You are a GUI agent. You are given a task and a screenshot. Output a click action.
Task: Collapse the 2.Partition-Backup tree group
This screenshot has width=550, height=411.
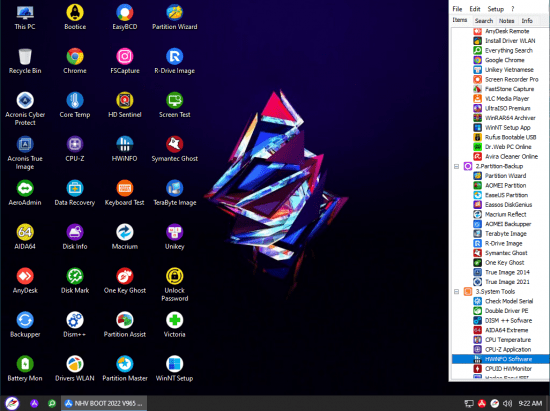(x=456, y=166)
